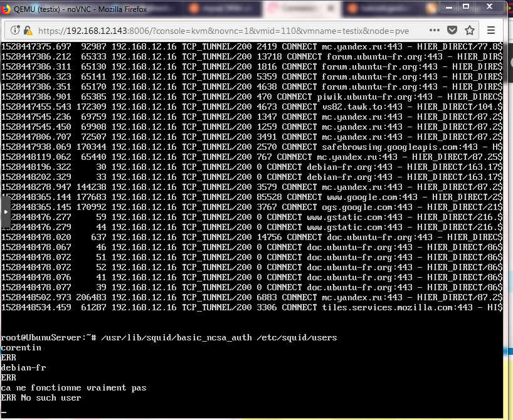Image resolution: width=513 pixels, height=420 pixels.
Task: Click 'debian-fr.org:443' in the 1528448196.322 row
Action: pos(349,167)
